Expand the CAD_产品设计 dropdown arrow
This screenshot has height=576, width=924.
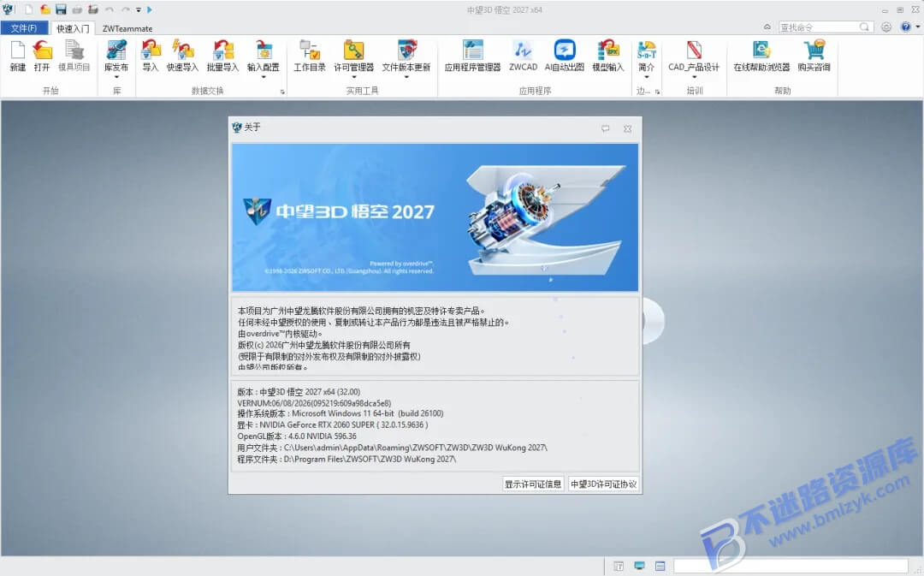pyautogui.click(x=694, y=77)
